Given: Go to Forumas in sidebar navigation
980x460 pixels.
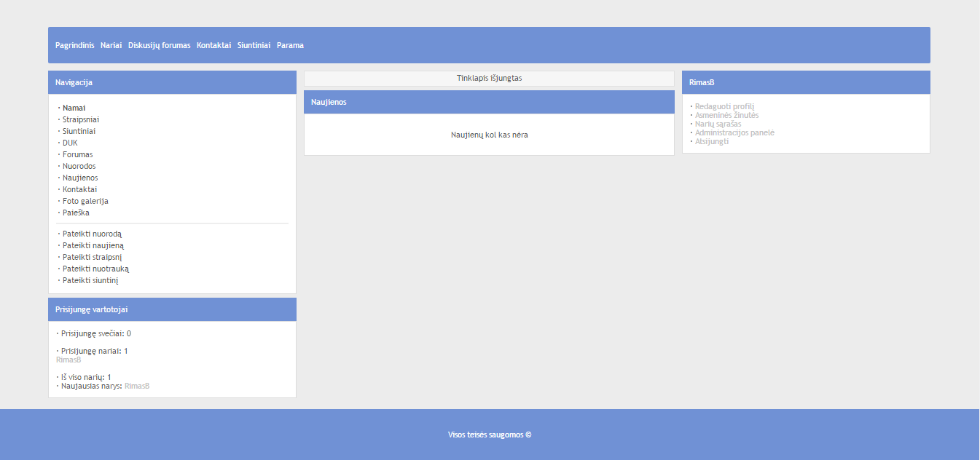Looking at the screenshot, I should point(77,154).
